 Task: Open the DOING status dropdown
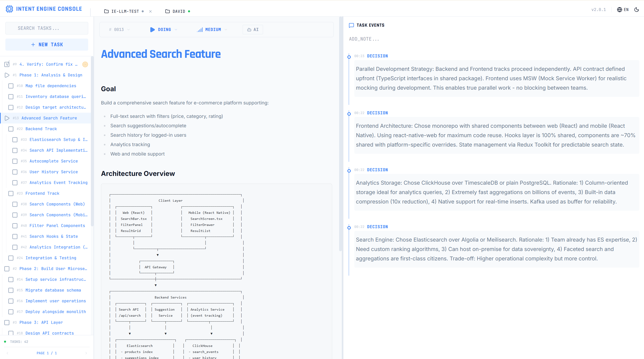coord(163,30)
